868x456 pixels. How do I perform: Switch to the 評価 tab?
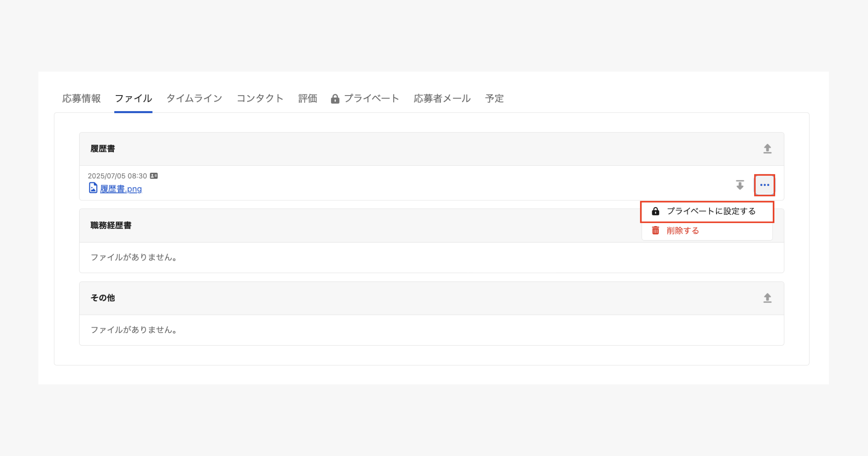click(x=307, y=98)
